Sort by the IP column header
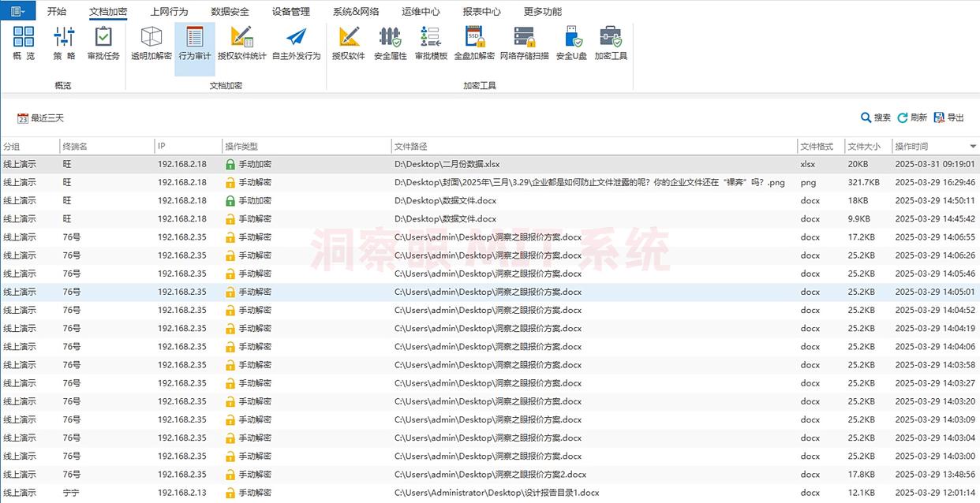The image size is (980, 503). [189, 147]
